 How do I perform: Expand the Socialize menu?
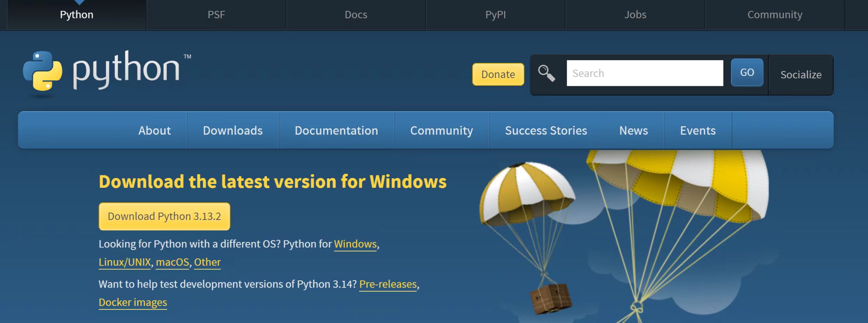(801, 74)
